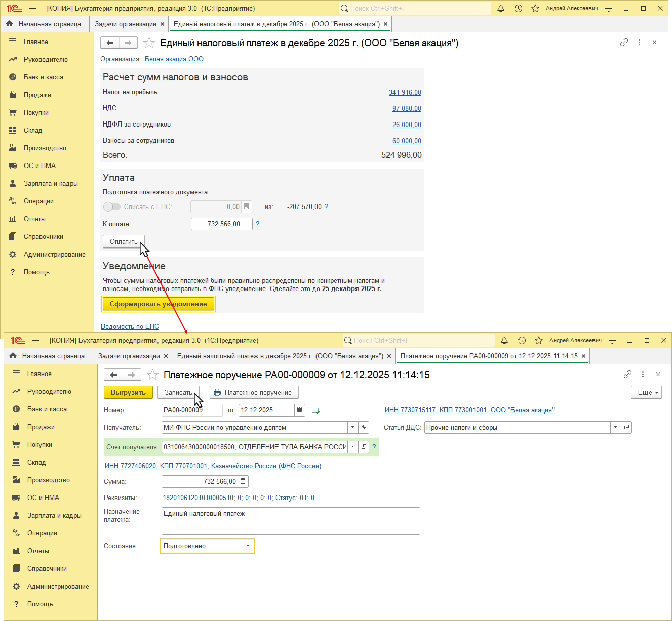The height and width of the screenshot is (621, 672).
Task: Click home icon of bottom Начальная страница tab
Action: pos(13,356)
